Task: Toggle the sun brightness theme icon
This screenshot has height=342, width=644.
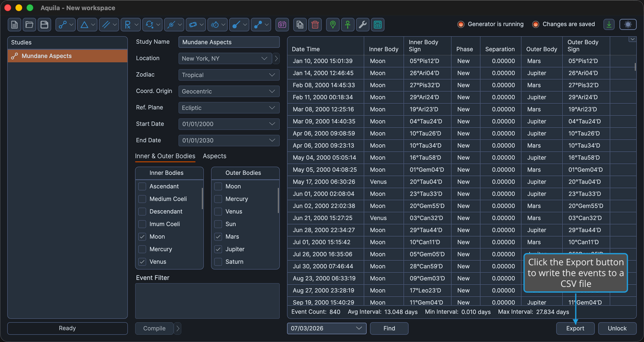Action: pos(628,25)
